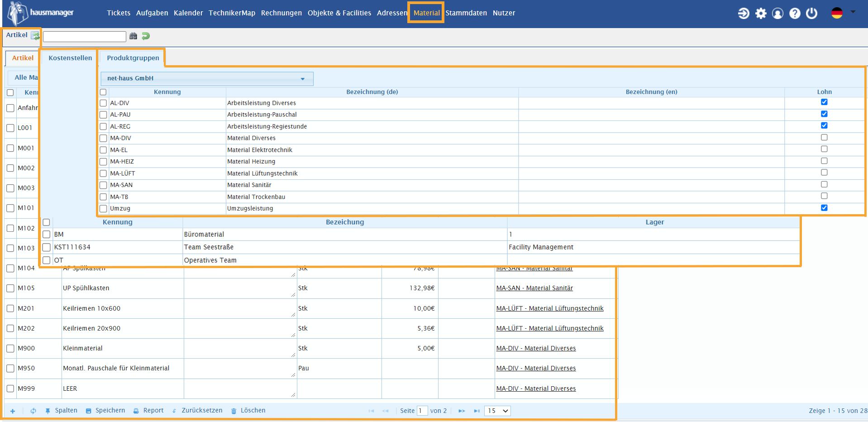868x422 pixels.
Task: Click the Löschen button
Action: [x=248, y=411]
